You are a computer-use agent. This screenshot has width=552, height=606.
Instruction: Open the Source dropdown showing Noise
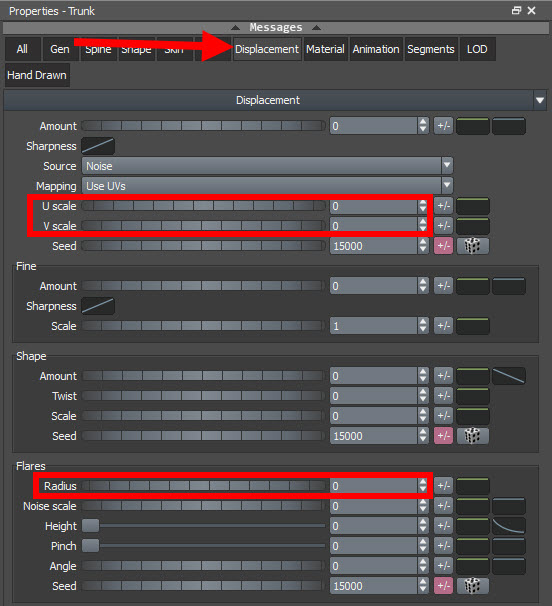[267, 166]
